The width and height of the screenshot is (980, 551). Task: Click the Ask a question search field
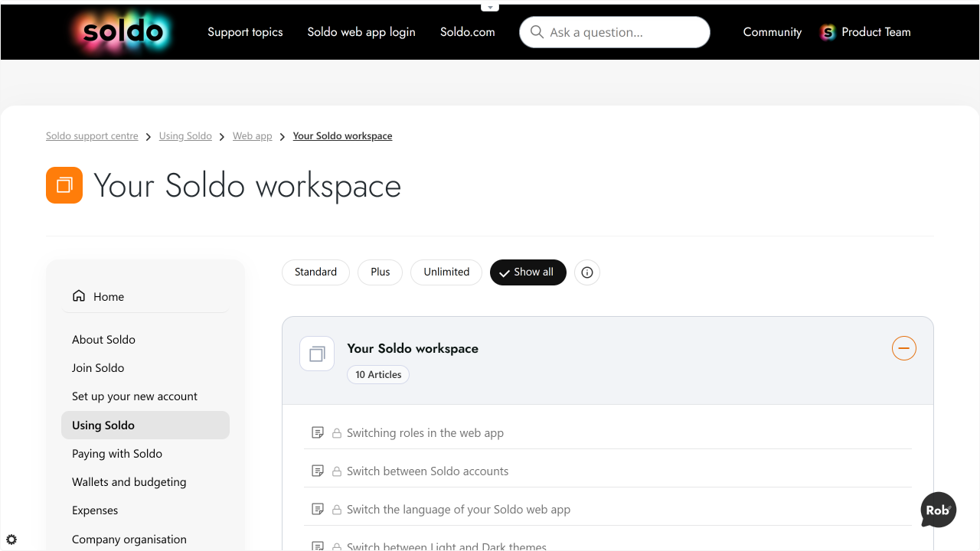coord(615,32)
